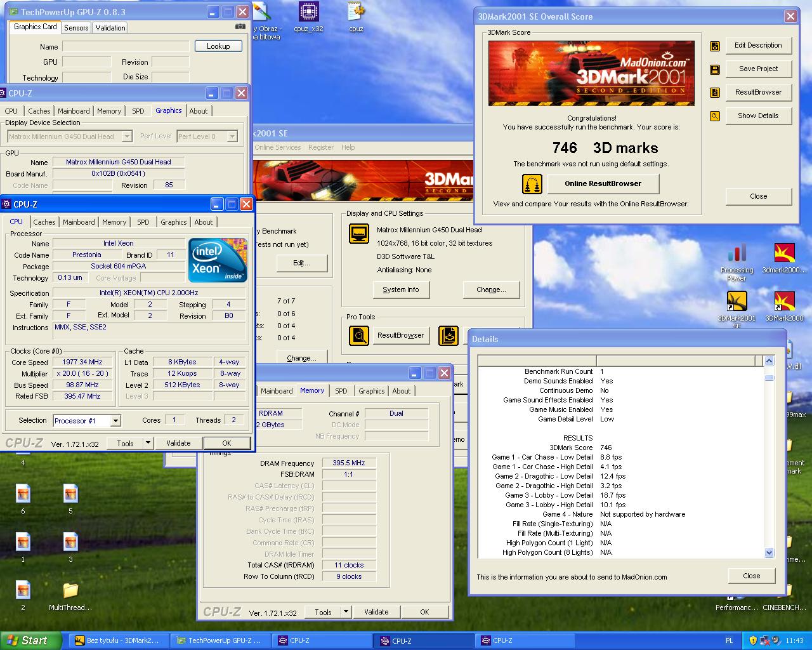Image resolution: width=812 pixels, height=650 pixels.
Task: Select the desktop file named 1
Action: (x=23, y=547)
